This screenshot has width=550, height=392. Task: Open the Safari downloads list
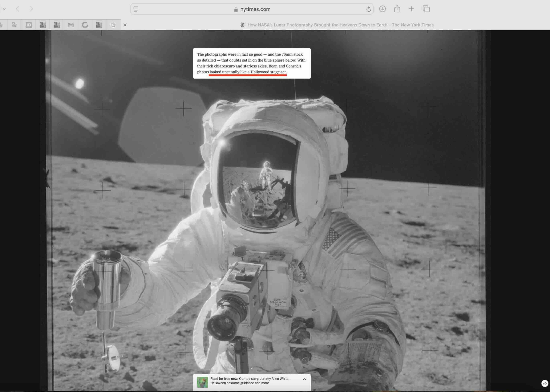tap(382, 9)
